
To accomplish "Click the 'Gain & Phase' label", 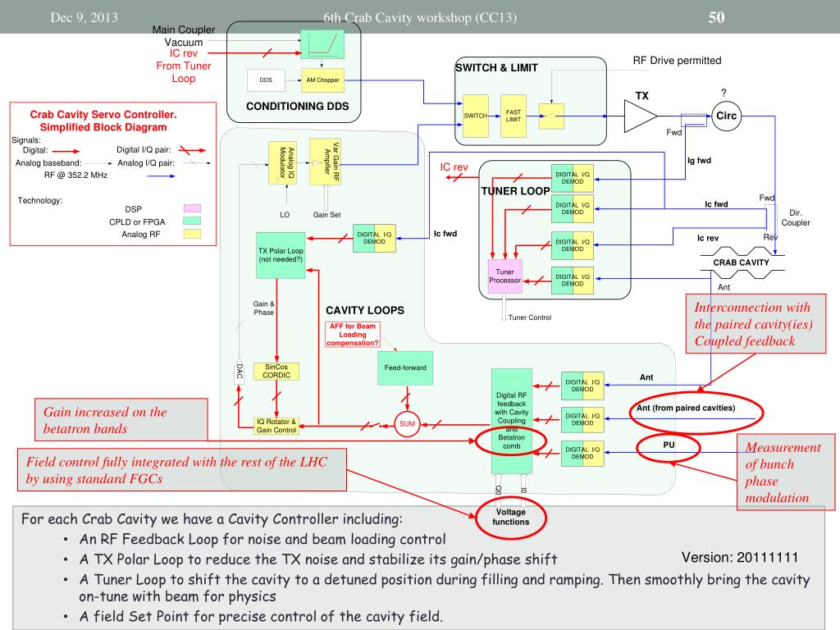I will [x=263, y=308].
